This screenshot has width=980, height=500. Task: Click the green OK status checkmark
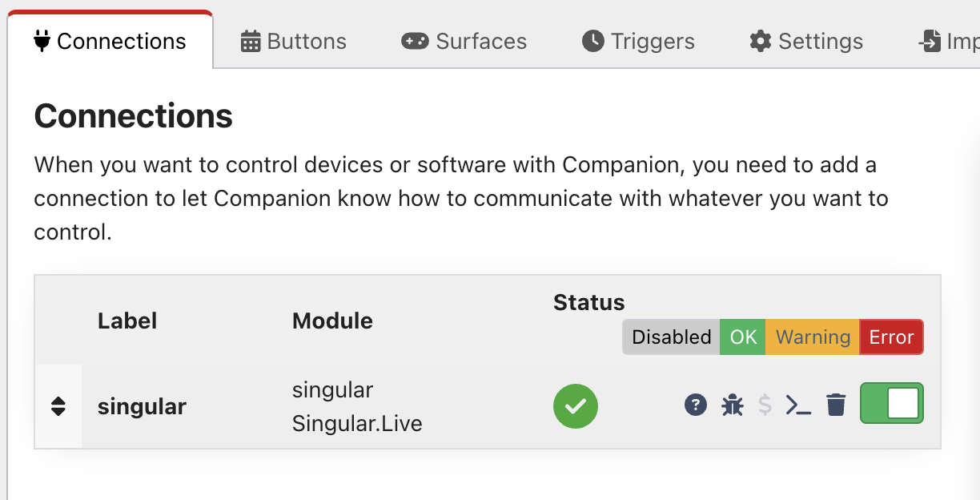tap(576, 406)
